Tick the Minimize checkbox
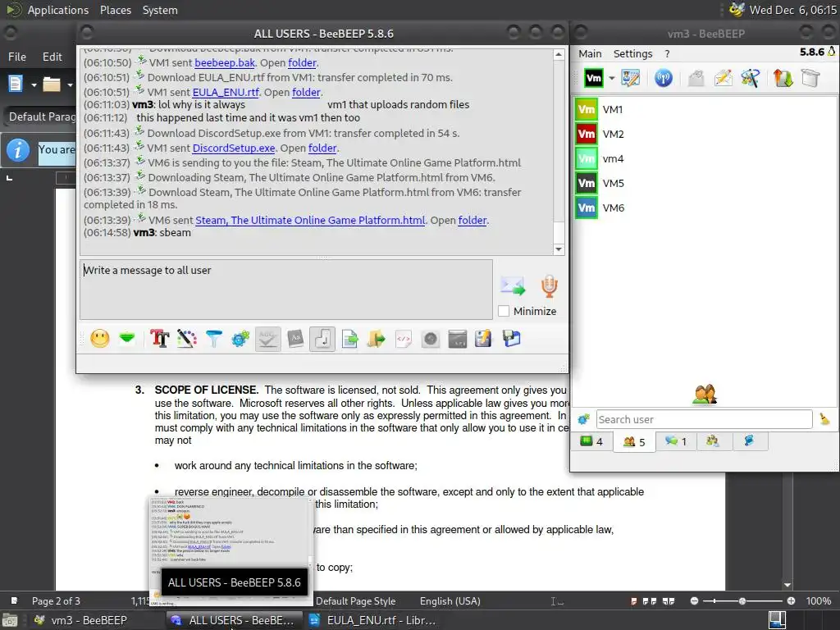Image resolution: width=840 pixels, height=630 pixels. tap(504, 311)
